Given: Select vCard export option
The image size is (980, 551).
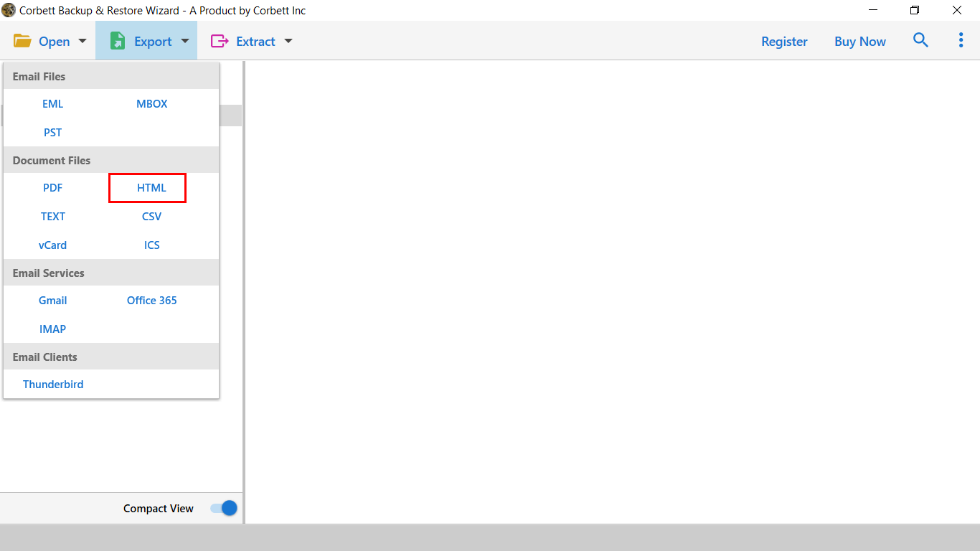Looking at the screenshot, I should 52,245.
